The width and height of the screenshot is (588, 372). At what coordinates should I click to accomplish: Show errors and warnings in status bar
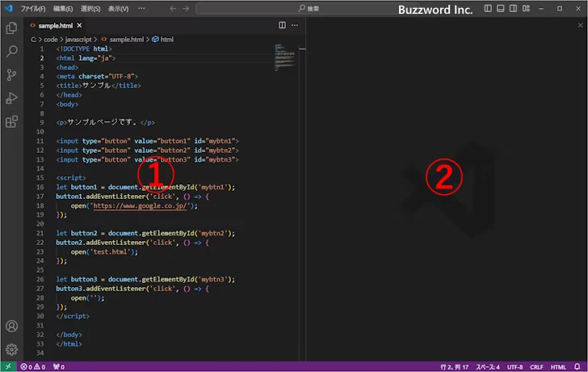tap(33, 367)
